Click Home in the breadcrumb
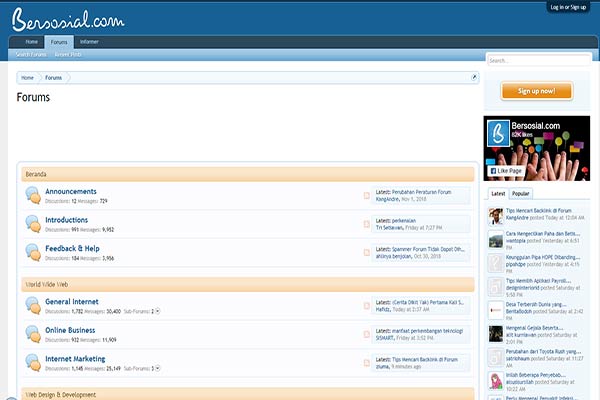Viewport: 600px width, 400px height. click(x=27, y=78)
